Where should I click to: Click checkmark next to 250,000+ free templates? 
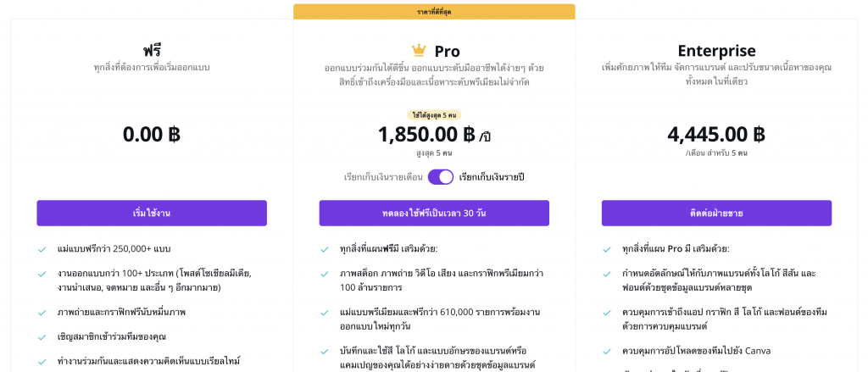[x=42, y=250]
